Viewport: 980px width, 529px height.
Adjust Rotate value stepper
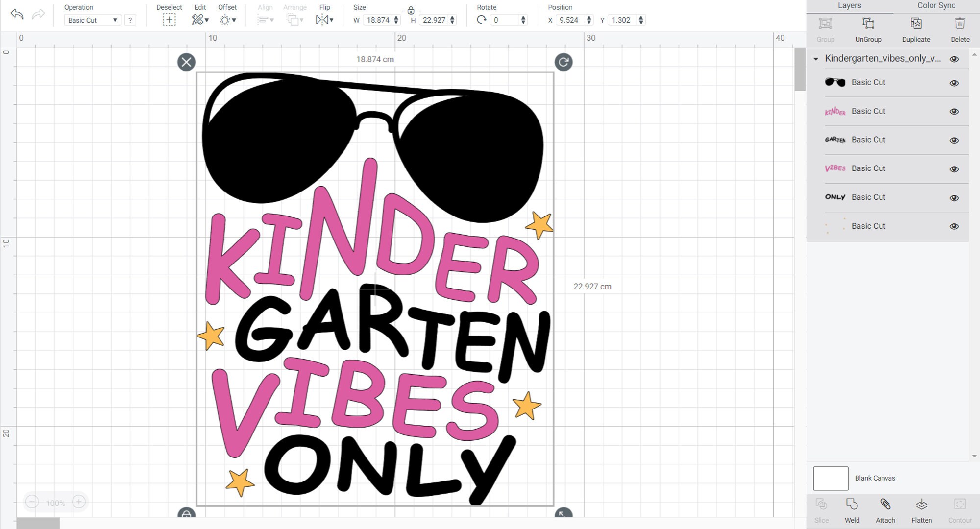pos(523,20)
